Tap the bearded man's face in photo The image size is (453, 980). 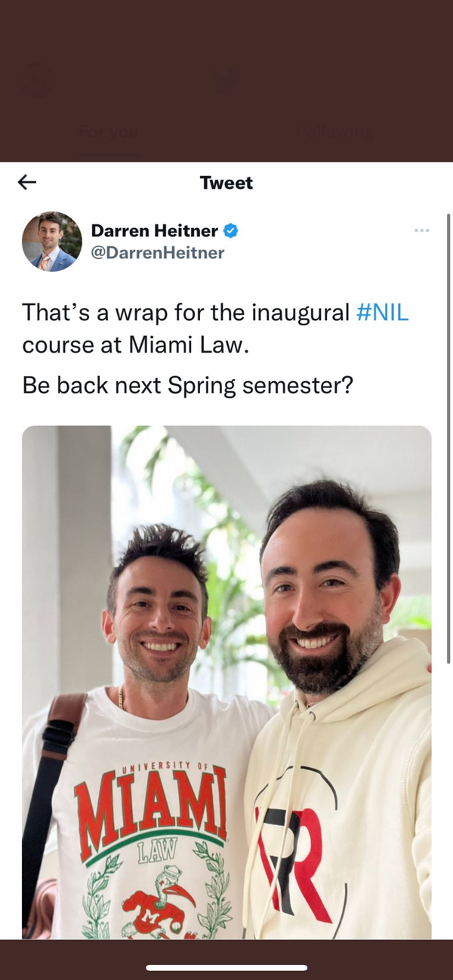point(325,596)
